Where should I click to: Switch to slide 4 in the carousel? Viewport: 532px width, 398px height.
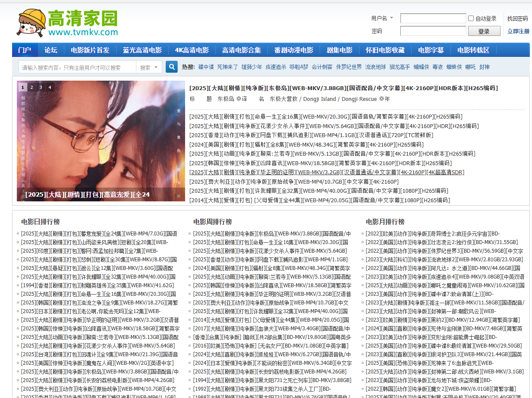point(50,87)
